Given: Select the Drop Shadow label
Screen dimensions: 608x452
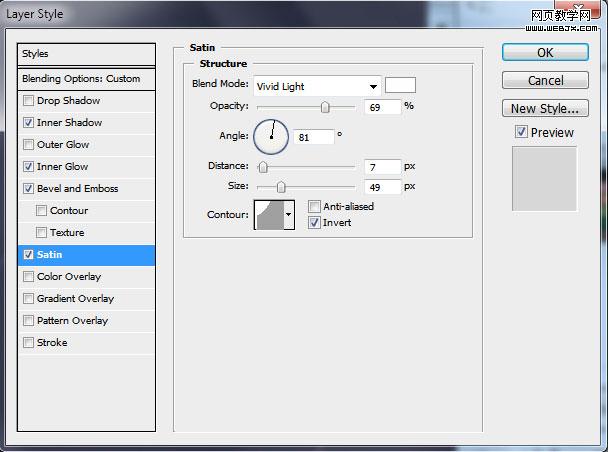Looking at the screenshot, I should pos(69,101).
